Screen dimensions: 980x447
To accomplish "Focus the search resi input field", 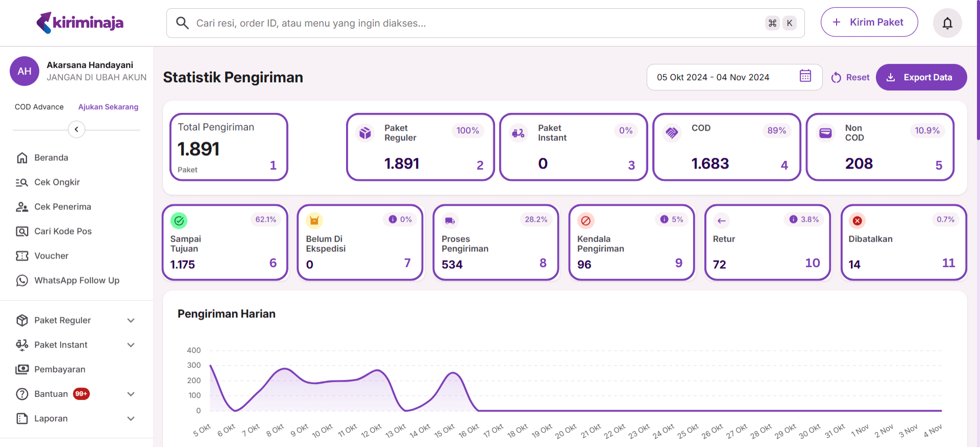I will pos(475,23).
